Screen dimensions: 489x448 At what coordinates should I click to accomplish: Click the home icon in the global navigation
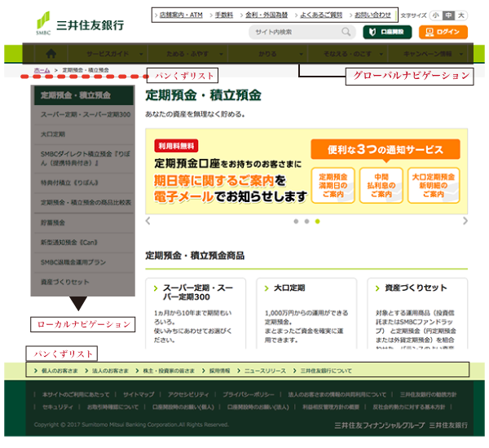click(51, 54)
